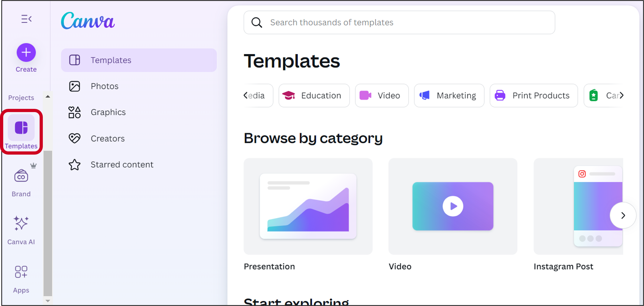Click the purple Create plus button

coord(26,52)
